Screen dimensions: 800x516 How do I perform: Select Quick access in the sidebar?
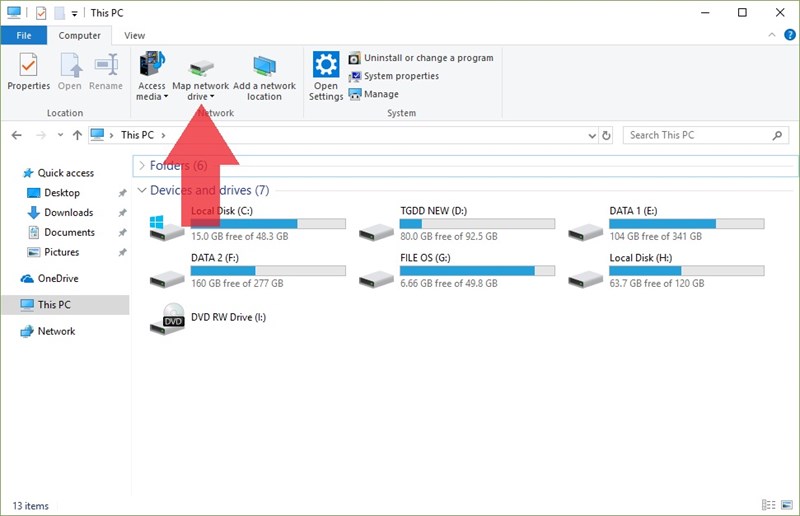(59, 173)
